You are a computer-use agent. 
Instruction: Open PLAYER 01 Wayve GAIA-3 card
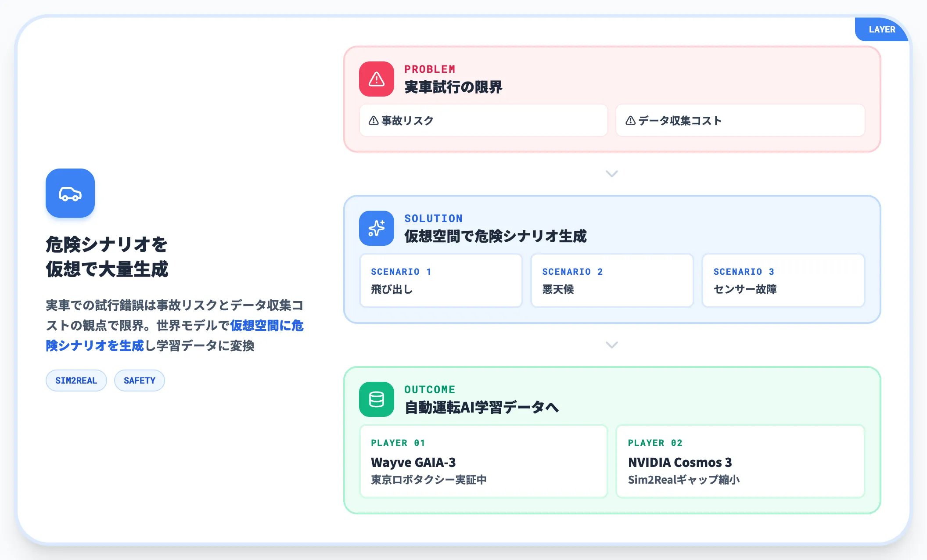click(484, 461)
